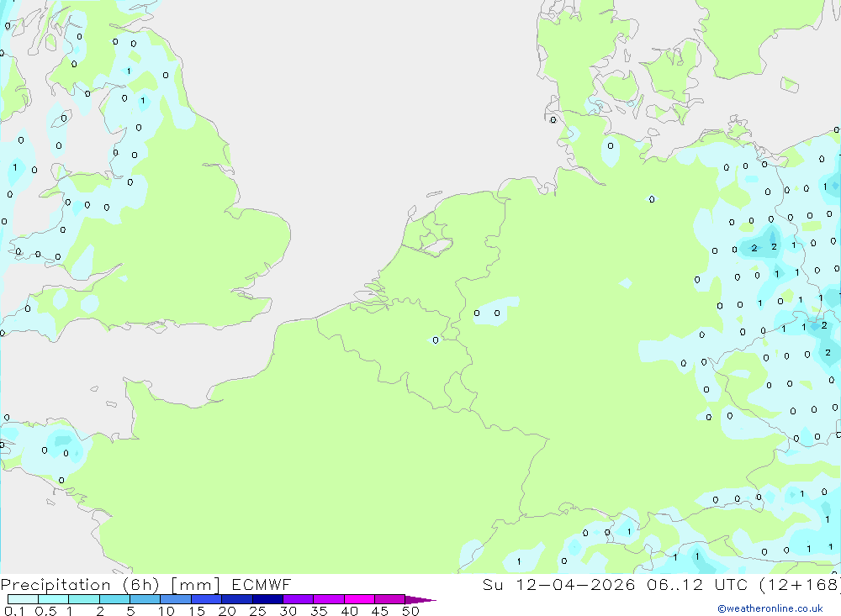Select the 'ECMWF' model name
The width and height of the screenshot is (841, 616).
tap(262, 584)
